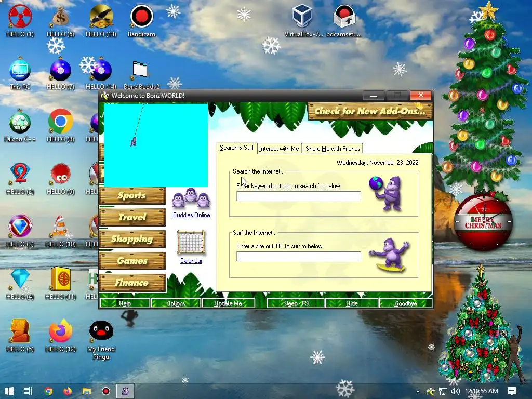Click the Buddies Online gorillas icon
Image resolution: width=532 pixels, height=399 pixels.
pyautogui.click(x=191, y=198)
